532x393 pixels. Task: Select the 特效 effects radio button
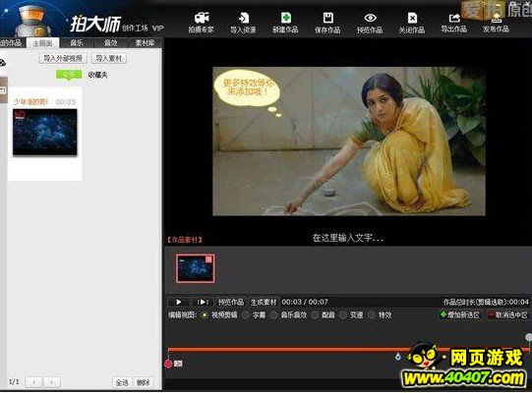[372, 315]
